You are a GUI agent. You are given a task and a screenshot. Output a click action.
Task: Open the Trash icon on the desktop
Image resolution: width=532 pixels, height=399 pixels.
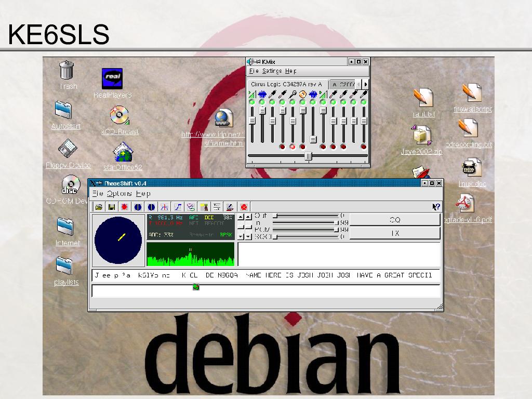(66, 71)
